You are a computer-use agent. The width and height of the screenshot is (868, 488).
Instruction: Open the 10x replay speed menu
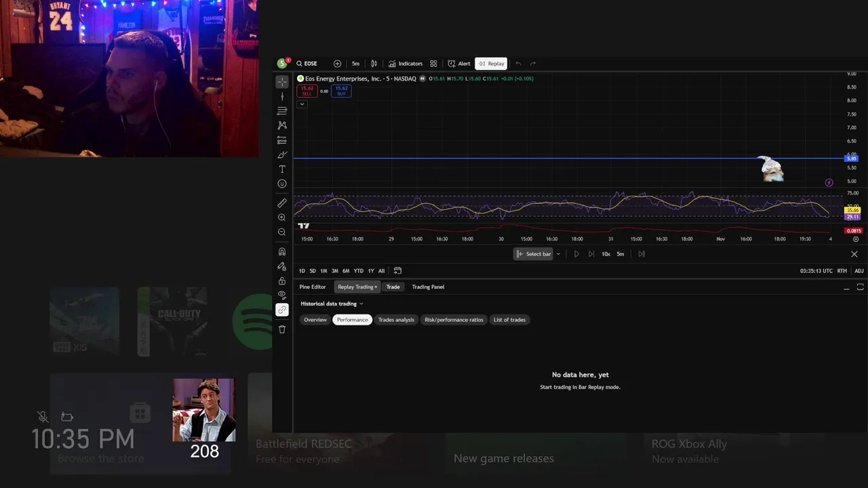[606, 254]
